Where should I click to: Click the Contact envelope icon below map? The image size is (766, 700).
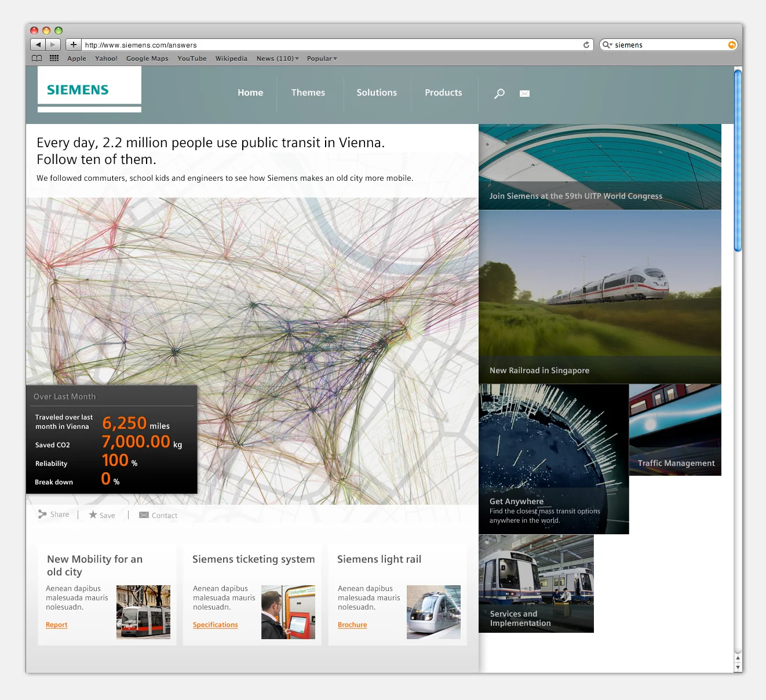[x=144, y=515]
